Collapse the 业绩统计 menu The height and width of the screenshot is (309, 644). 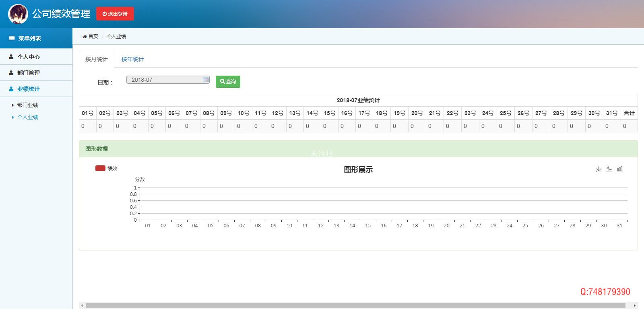pyautogui.click(x=36, y=89)
